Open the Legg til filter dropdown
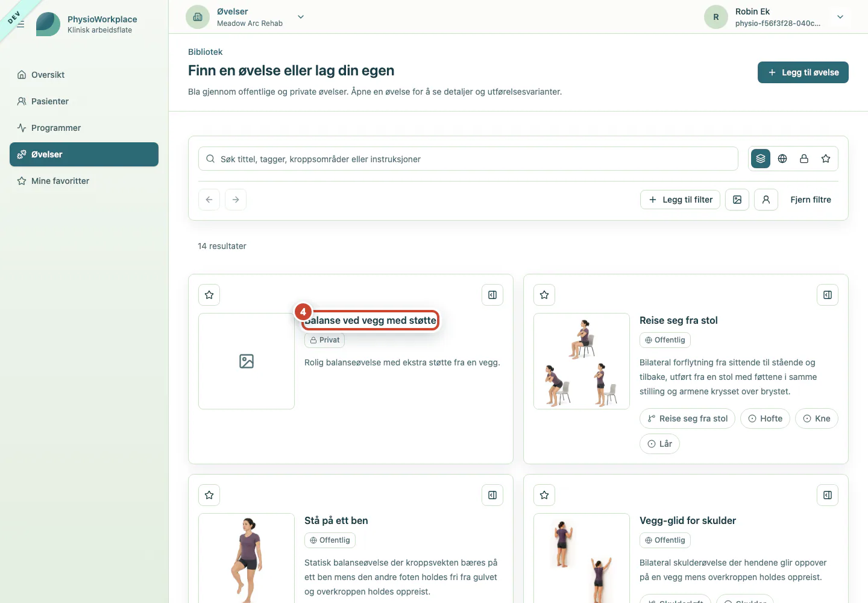 [x=680, y=200]
